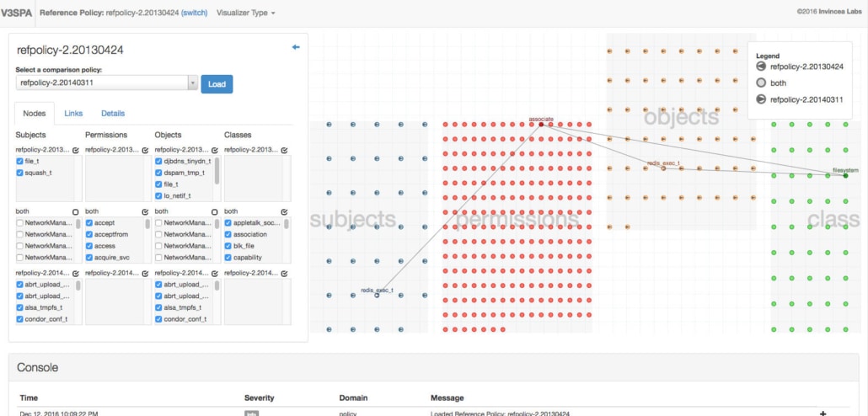The width and height of the screenshot is (868, 416).
Task: Open the Visualizer Type dropdown menu
Action: [245, 13]
